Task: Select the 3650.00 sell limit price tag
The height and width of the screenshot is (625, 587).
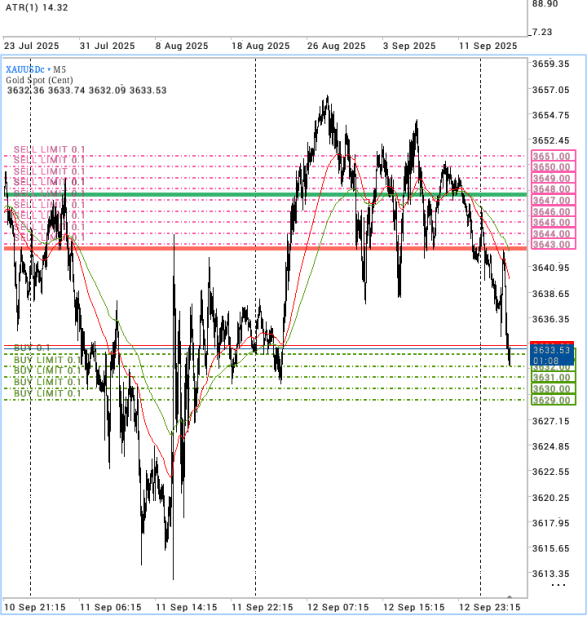Action: tap(554, 167)
